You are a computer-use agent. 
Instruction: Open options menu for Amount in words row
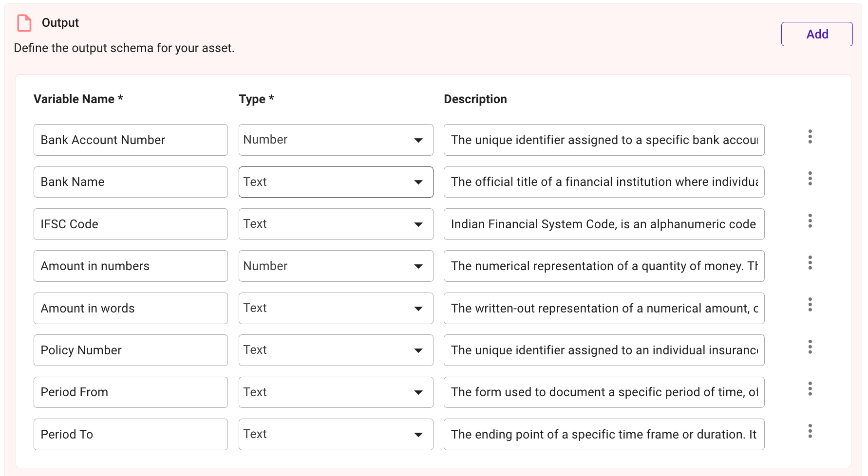tap(810, 305)
